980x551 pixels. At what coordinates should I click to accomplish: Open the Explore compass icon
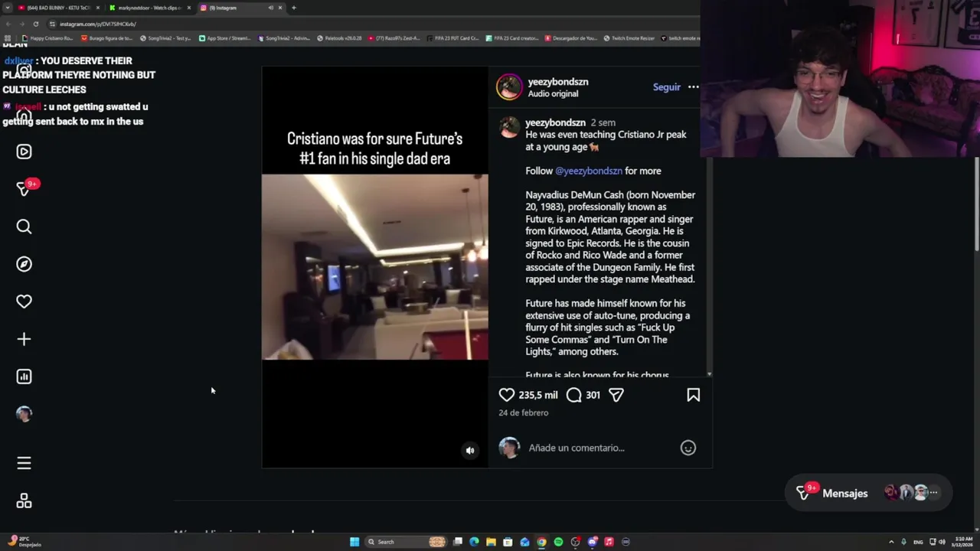click(24, 264)
